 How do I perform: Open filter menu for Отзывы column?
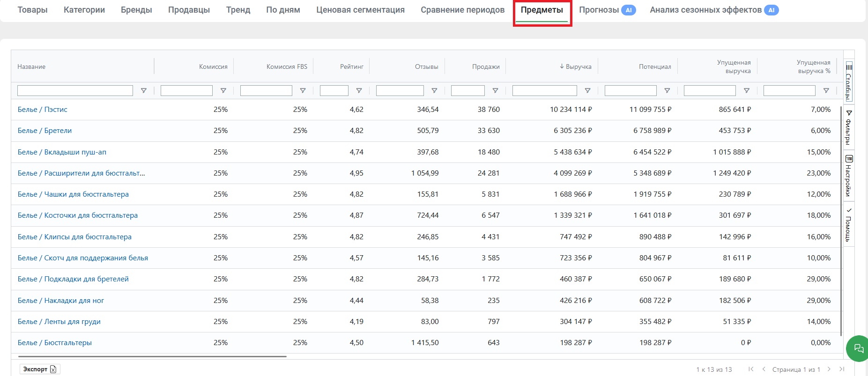coord(434,91)
